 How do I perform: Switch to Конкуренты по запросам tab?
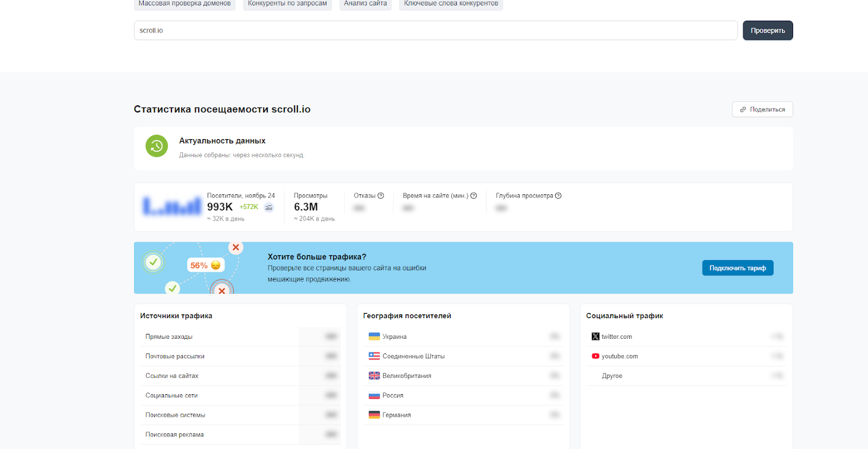(288, 4)
